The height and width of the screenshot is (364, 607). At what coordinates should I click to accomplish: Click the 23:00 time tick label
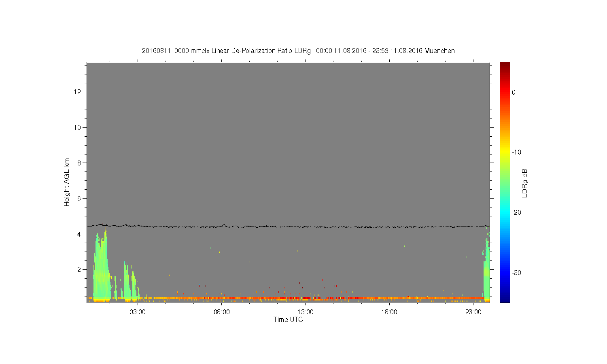473,312
